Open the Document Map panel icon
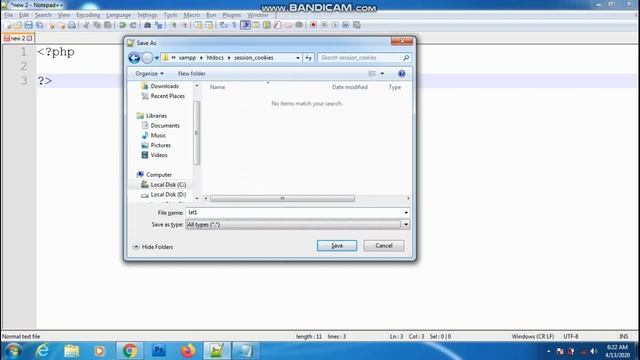 click(x=267, y=25)
